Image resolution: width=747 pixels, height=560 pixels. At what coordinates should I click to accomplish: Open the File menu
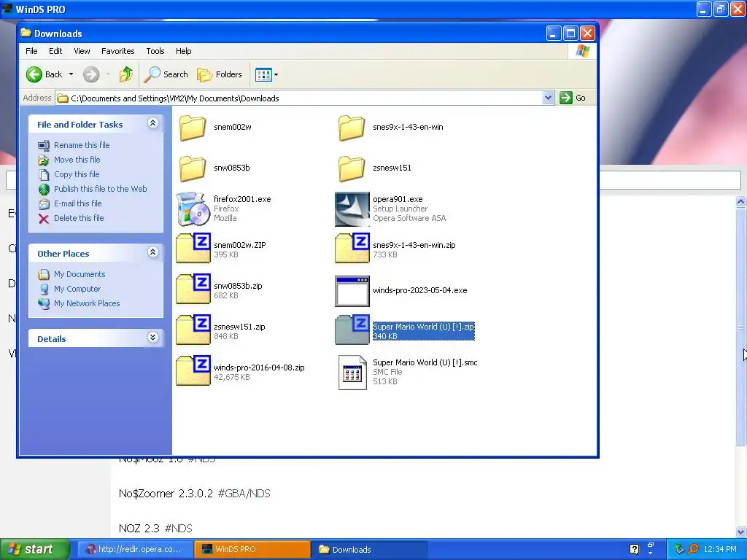coord(31,51)
